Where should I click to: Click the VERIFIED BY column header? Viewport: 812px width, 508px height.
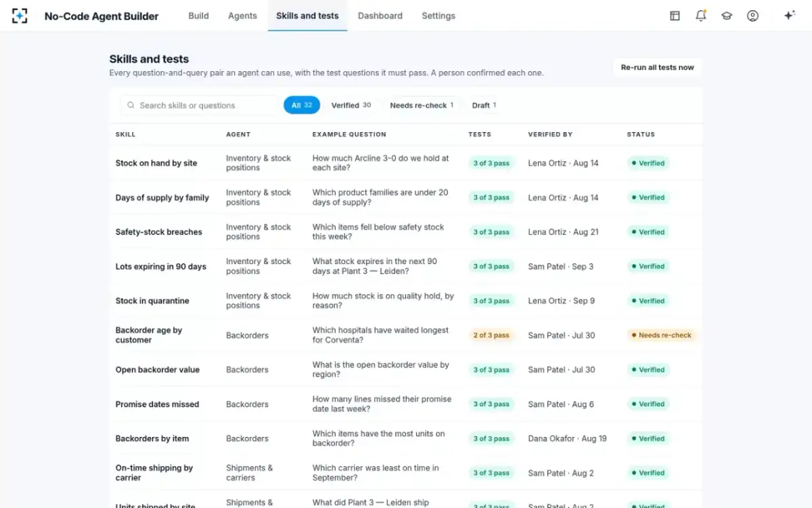(x=550, y=134)
